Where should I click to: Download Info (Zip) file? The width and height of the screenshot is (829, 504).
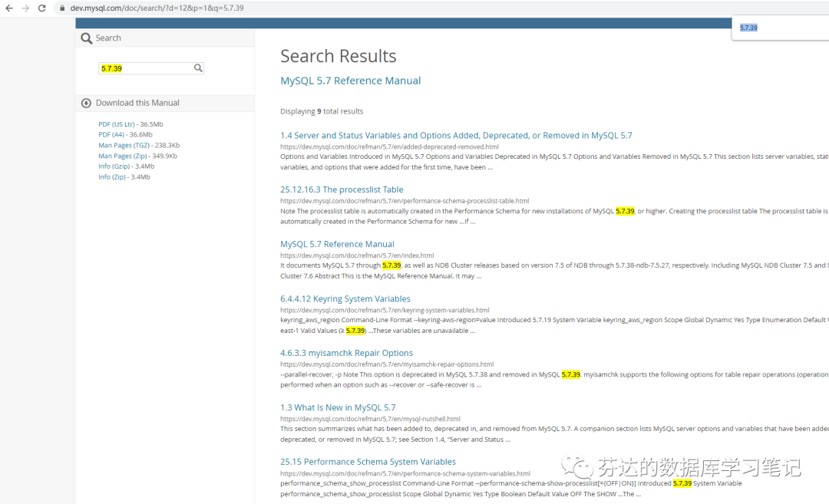coord(112,177)
